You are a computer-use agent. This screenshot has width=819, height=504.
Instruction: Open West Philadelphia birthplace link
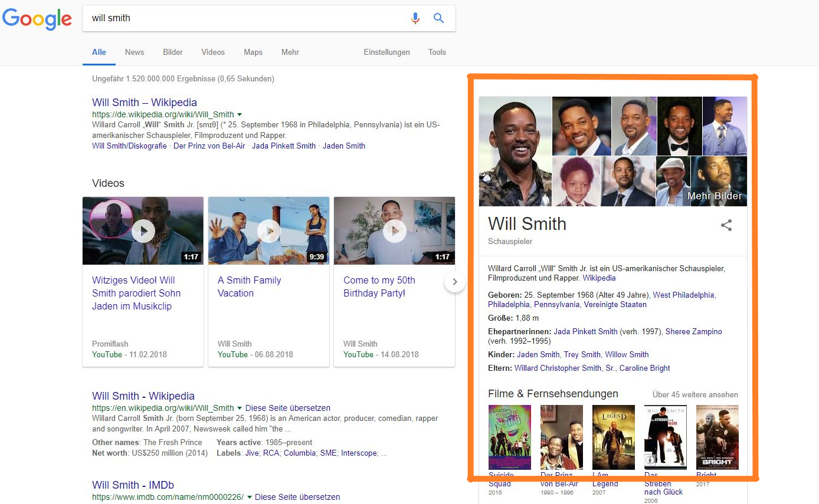(683, 295)
